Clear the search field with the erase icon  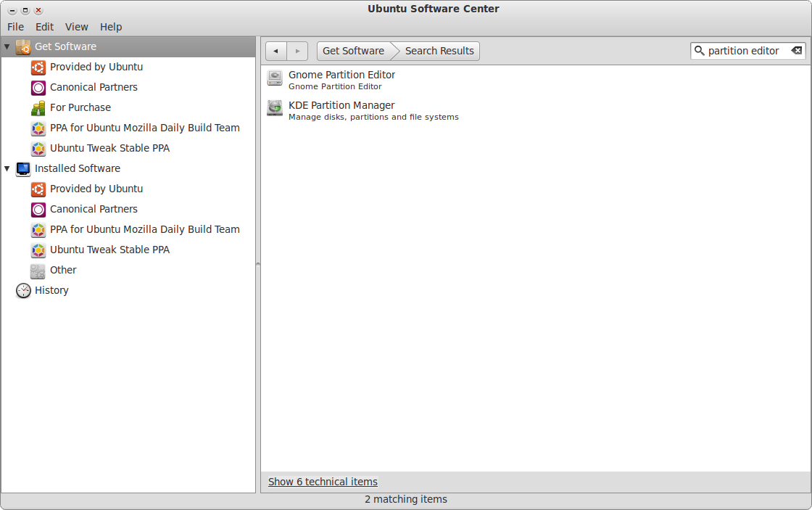(x=797, y=50)
